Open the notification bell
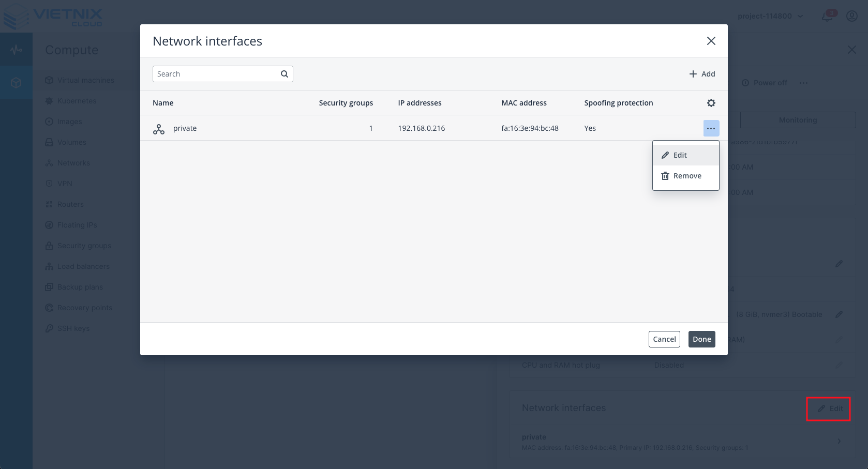This screenshot has height=469, width=868. [826, 16]
